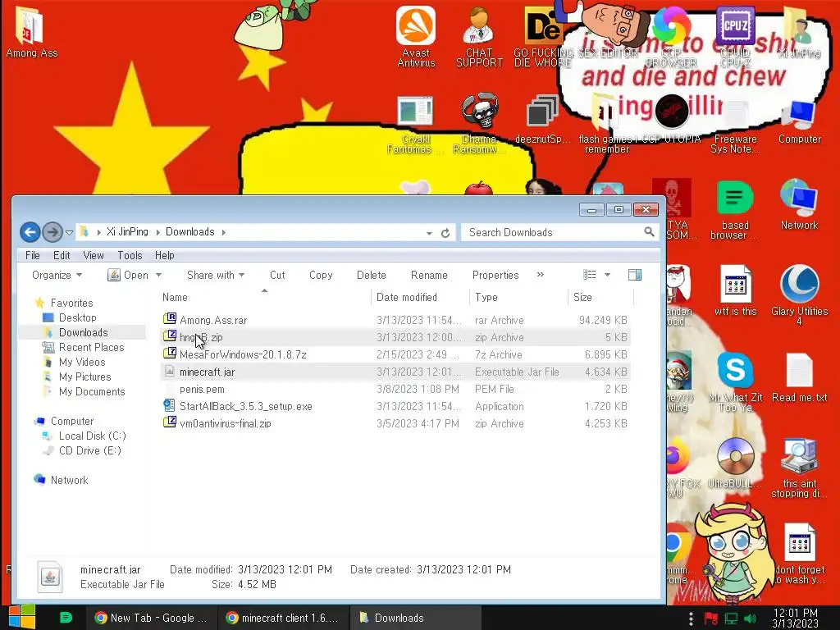840x630 pixels.
Task: Open the view options dropdown arrow
Action: pyautogui.click(x=608, y=275)
